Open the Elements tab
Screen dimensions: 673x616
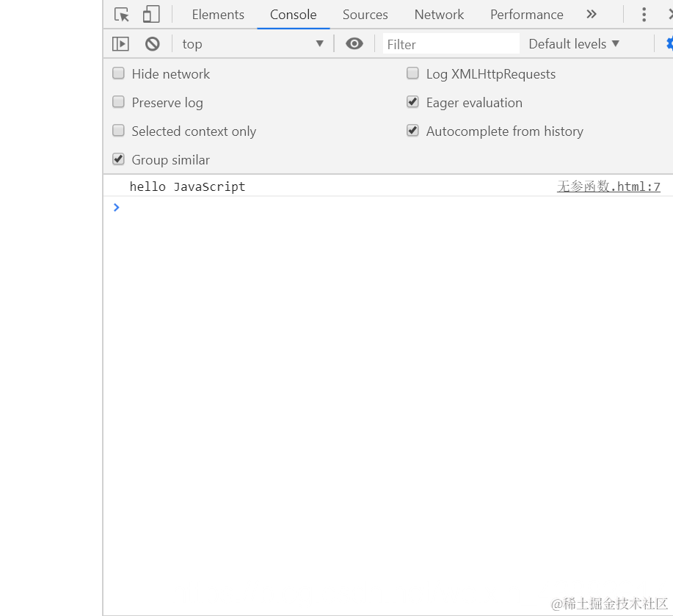click(218, 15)
